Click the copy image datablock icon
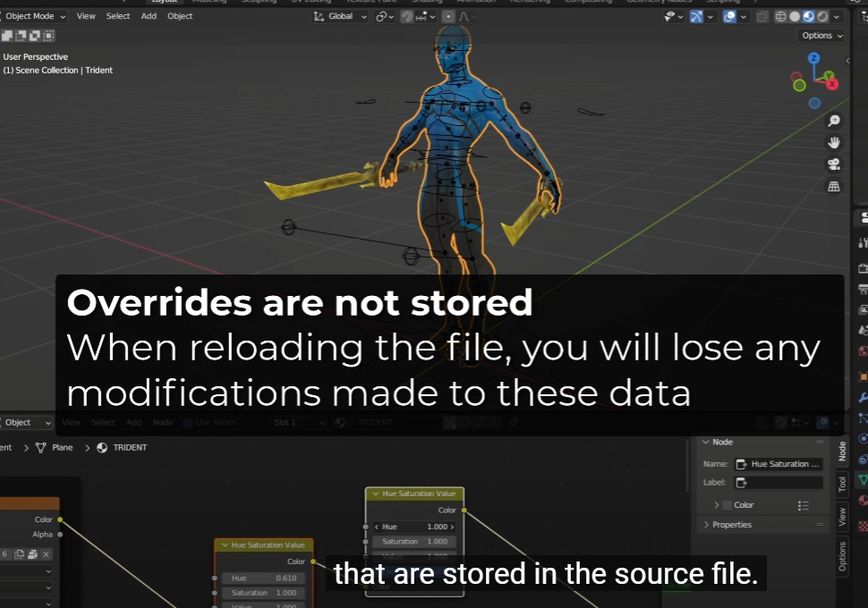 (x=20, y=553)
